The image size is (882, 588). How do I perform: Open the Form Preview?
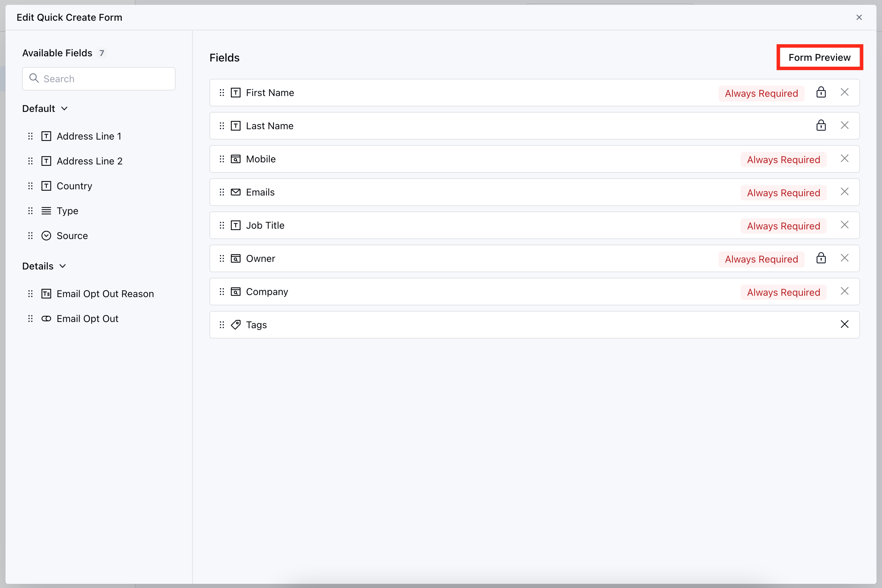[819, 57]
